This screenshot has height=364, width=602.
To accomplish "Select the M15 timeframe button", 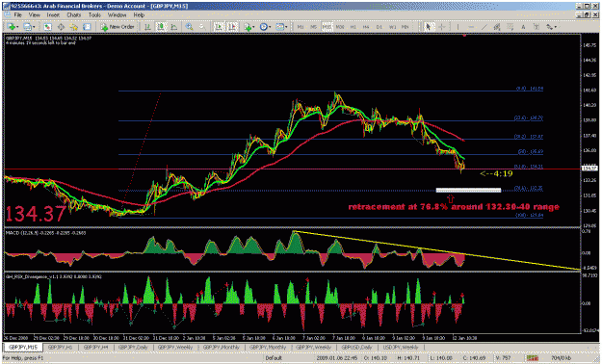I will click(x=327, y=27).
